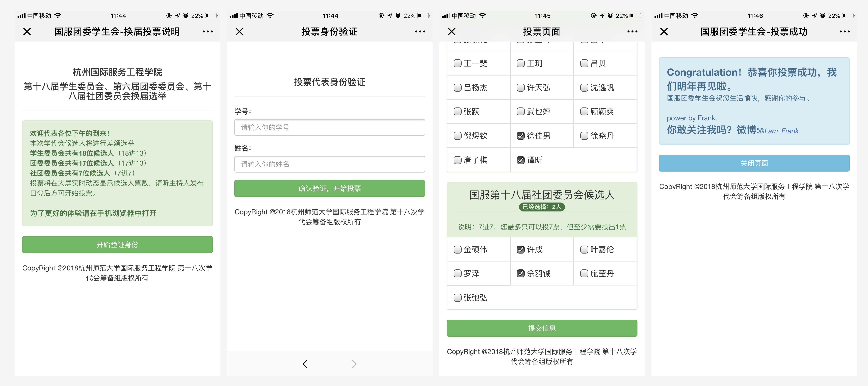The image size is (868, 386).
Task: Close the 投票身份验证 page with X
Action: coord(239,32)
